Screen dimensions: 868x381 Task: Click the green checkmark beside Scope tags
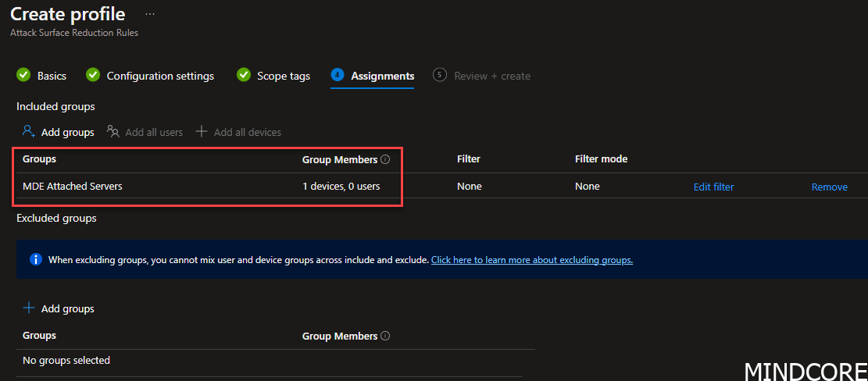point(244,75)
